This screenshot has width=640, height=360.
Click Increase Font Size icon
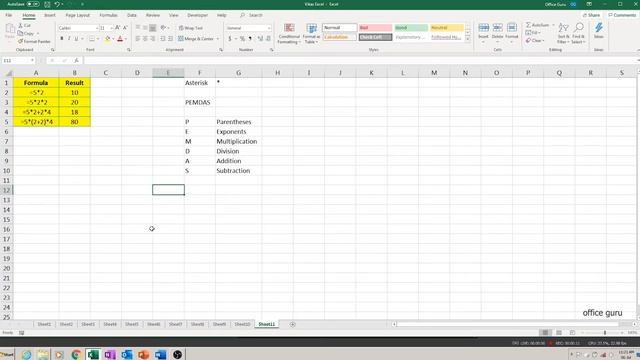(118, 28)
